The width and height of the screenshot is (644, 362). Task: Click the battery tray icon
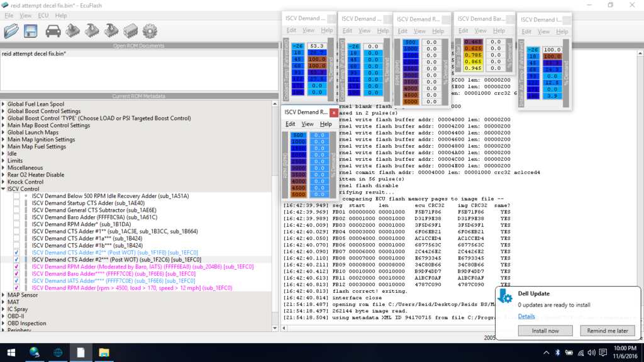pyautogui.click(x=569, y=353)
